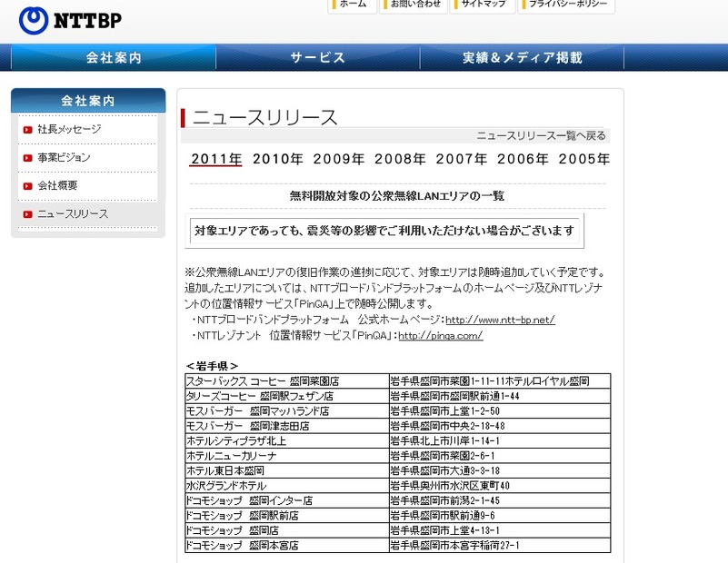
Task: Open the ホーム top link
Action: click(x=353, y=5)
